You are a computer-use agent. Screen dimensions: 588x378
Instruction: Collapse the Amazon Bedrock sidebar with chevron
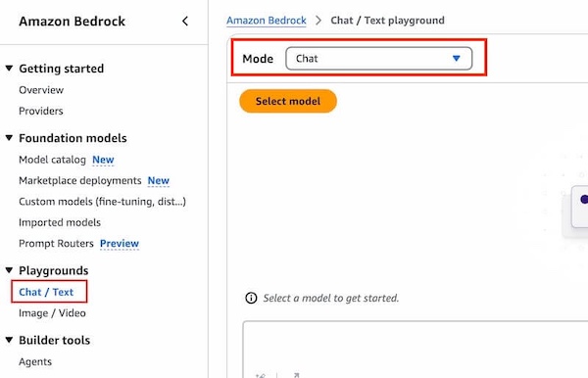[x=185, y=22]
